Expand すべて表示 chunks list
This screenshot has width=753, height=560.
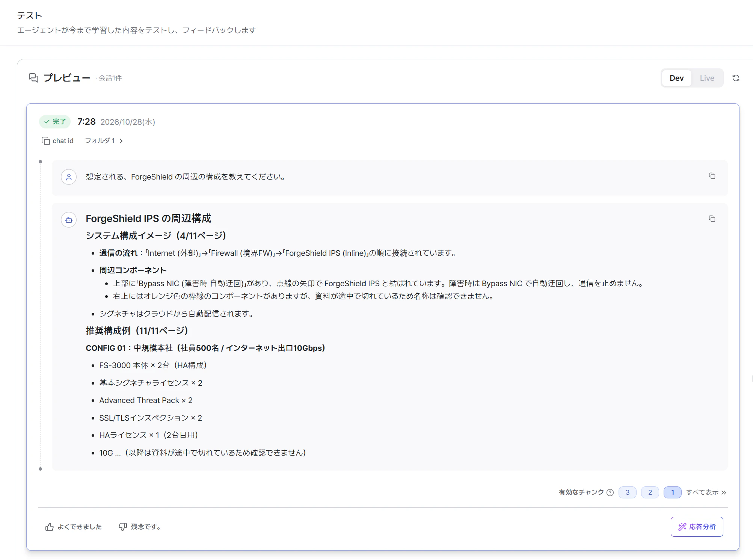tap(706, 492)
